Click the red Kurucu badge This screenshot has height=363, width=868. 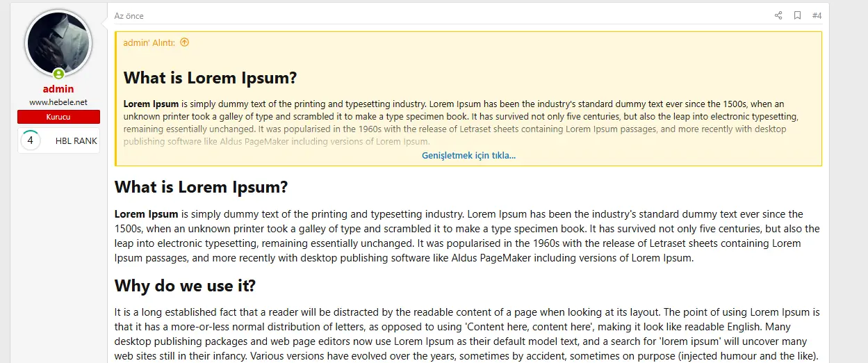(x=58, y=117)
